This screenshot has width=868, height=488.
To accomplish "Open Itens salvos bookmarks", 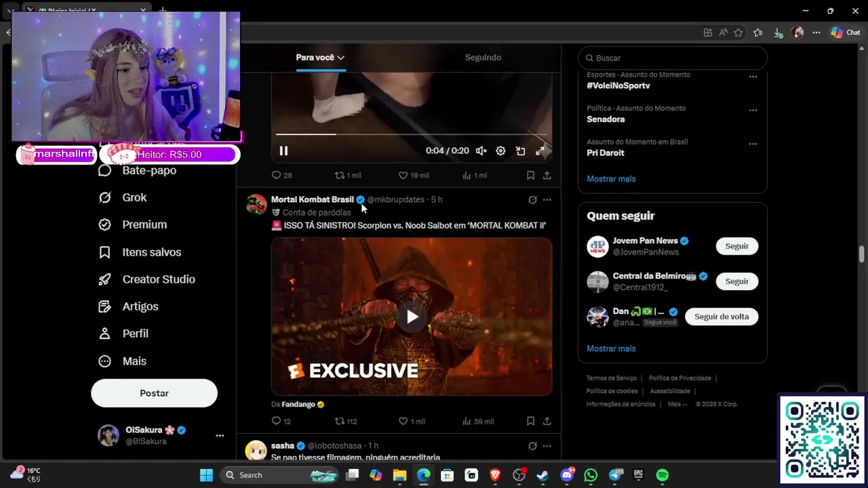I will click(139, 252).
